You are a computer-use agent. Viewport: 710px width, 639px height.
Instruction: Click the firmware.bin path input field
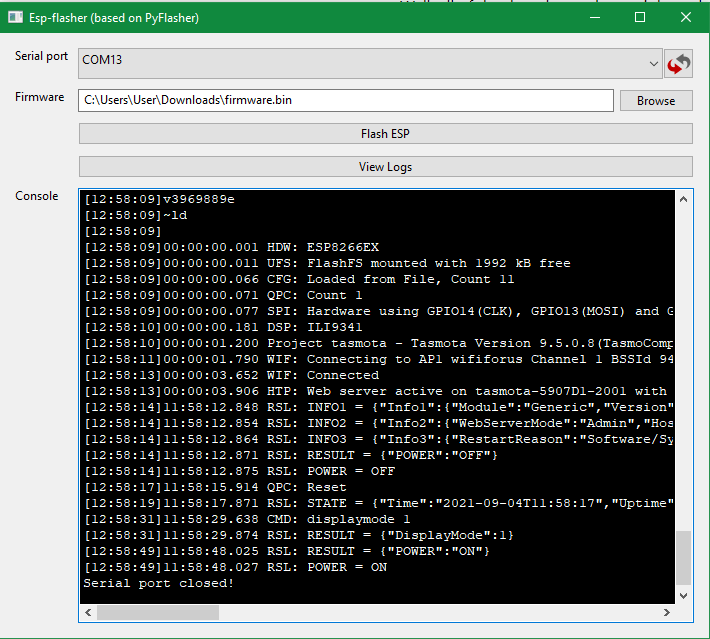point(345,100)
